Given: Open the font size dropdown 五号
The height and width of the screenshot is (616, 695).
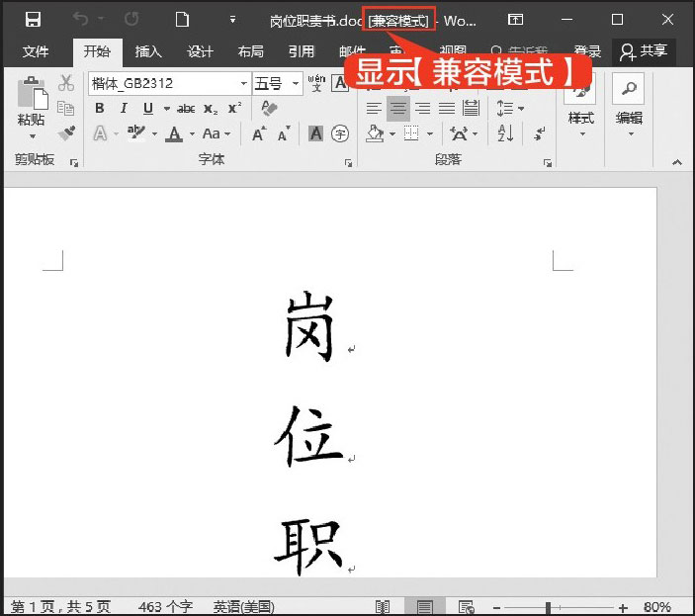Looking at the screenshot, I should coord(296,84).
